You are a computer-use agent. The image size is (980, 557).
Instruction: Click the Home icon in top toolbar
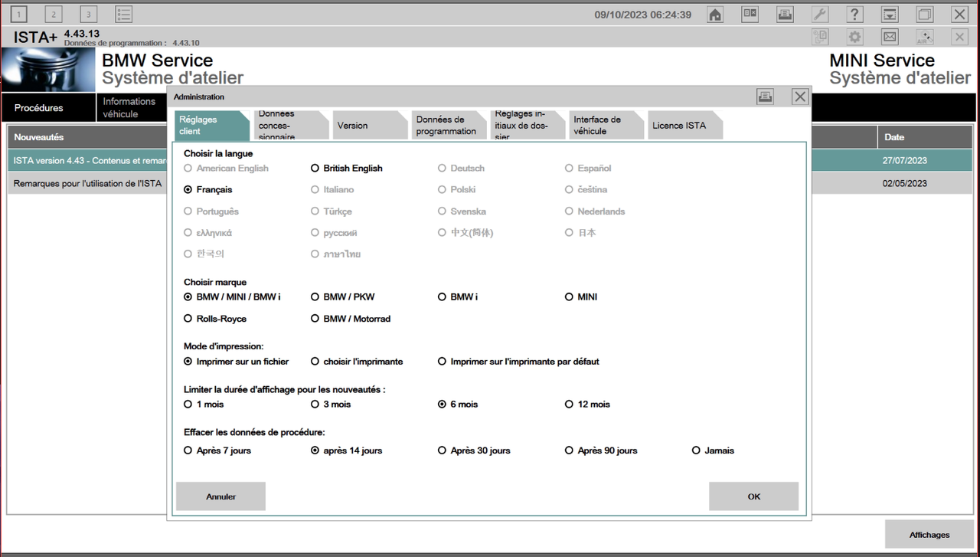715,15
